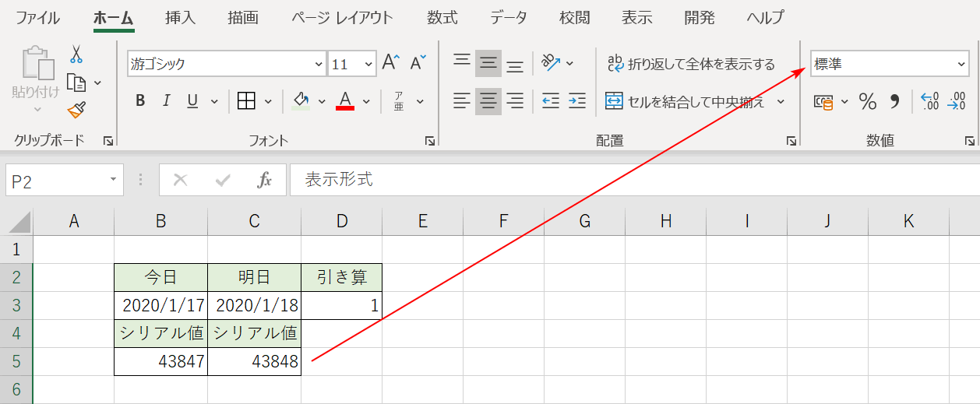Click セルを結合して中央揃え merge button
Screen dimensions: 980x404
tap(686, 101)
